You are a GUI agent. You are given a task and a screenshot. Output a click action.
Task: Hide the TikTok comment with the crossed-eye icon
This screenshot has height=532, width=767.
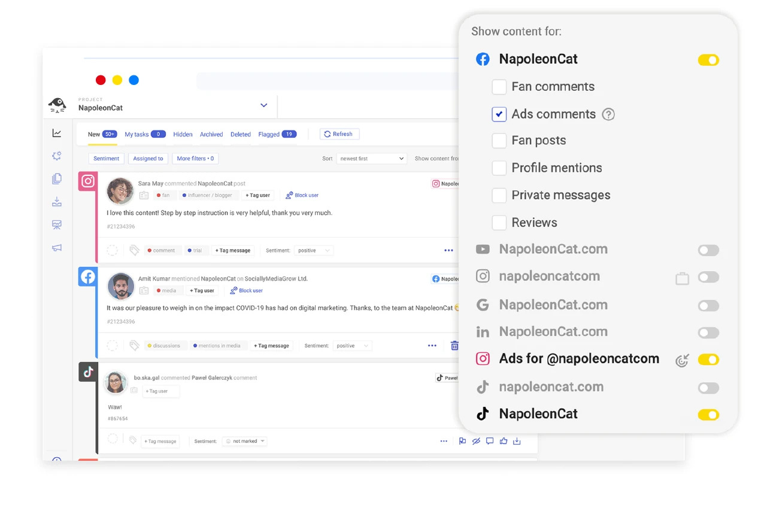476,442
